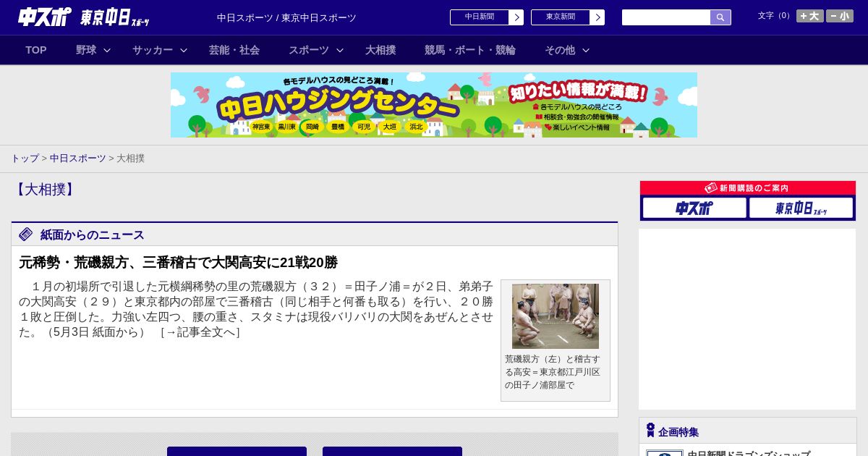868x456 pixels.
Task: Expand the その他 dropdown chevron
Action: click(x=586, y=50)
